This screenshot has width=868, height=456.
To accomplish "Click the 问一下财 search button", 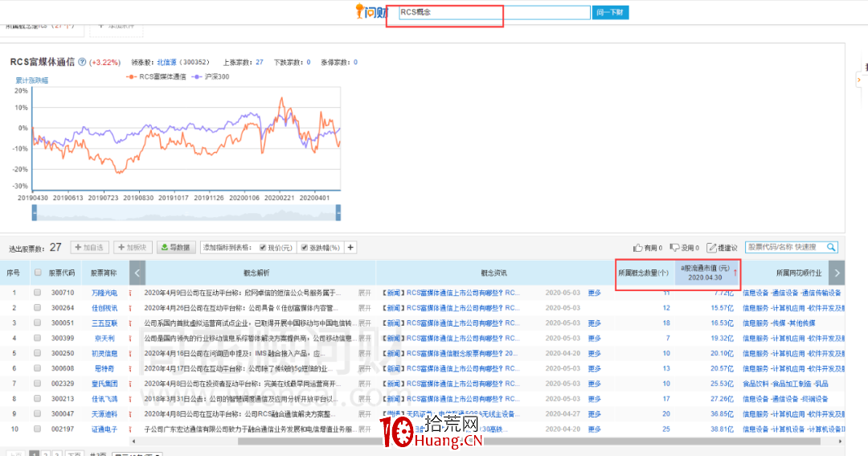I will [610, 12].
